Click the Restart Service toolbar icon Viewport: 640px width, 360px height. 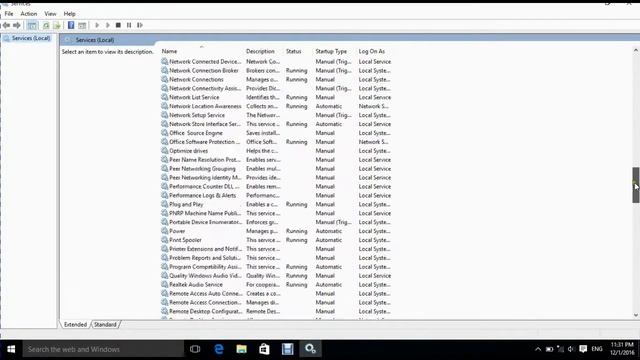click(140, 25)
